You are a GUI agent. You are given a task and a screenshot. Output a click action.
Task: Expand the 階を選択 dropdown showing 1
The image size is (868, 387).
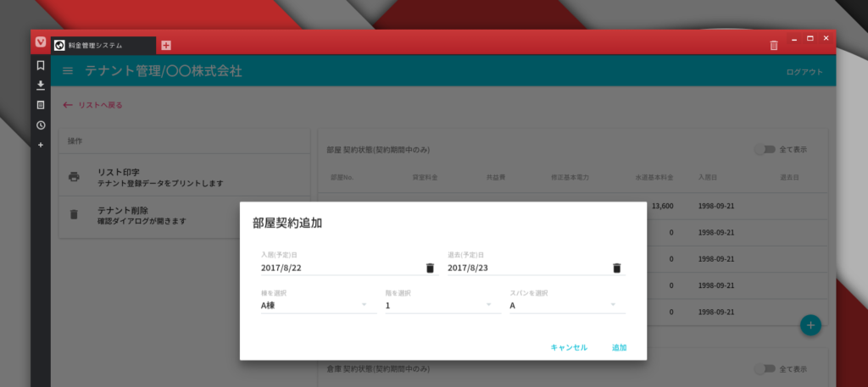click(443, 305)
